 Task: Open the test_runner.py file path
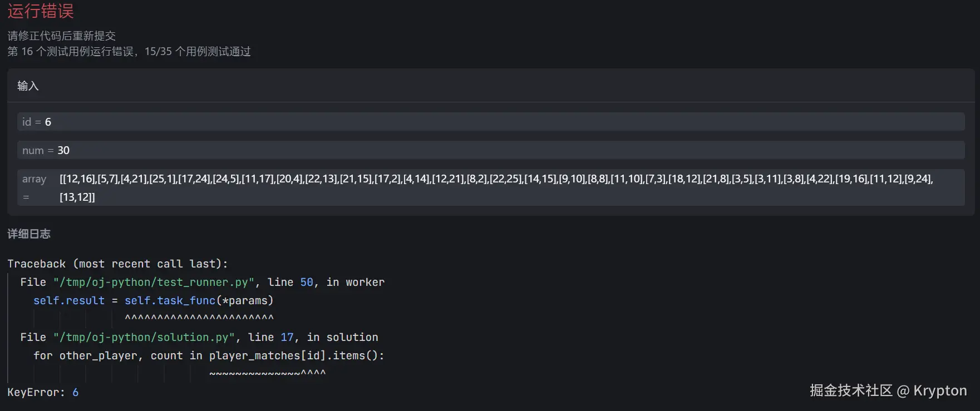click(154, 282)
